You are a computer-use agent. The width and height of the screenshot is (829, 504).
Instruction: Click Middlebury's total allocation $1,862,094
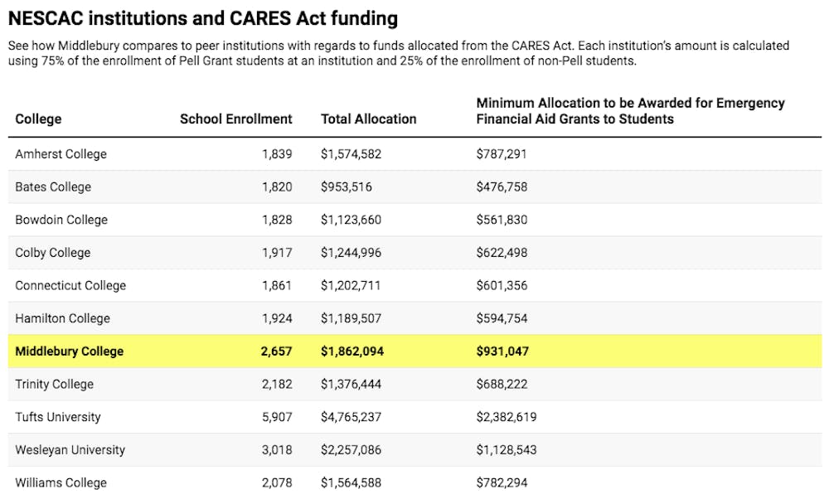(x=352, y=351)
